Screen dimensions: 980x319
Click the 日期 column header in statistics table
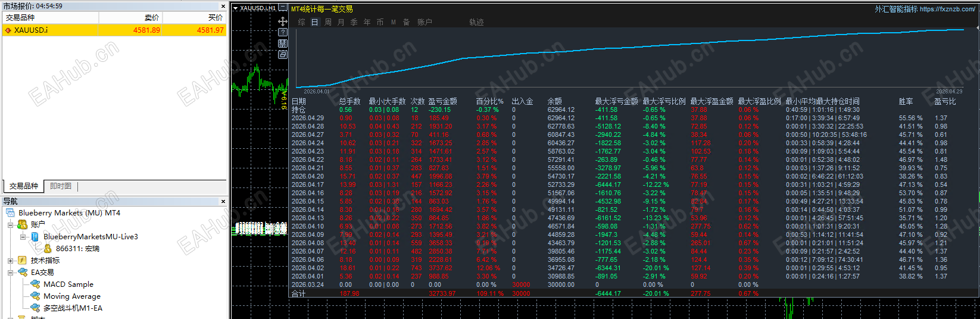pos(298,101)
